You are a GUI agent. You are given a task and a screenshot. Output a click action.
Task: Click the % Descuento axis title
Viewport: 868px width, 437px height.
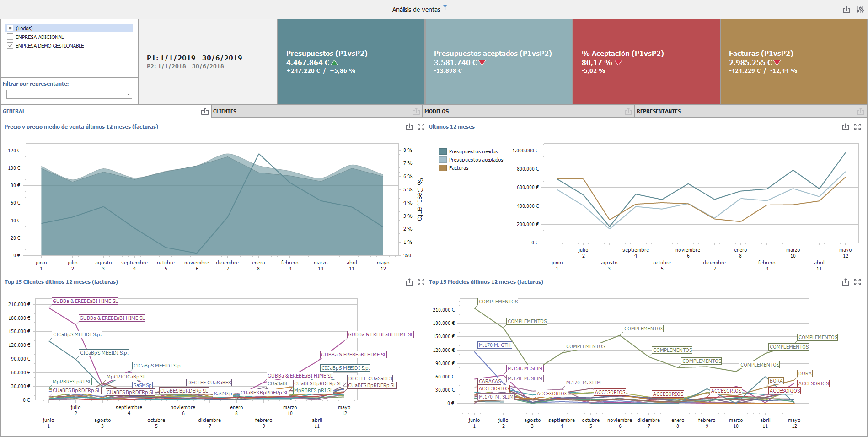click(x=420, y=200)
